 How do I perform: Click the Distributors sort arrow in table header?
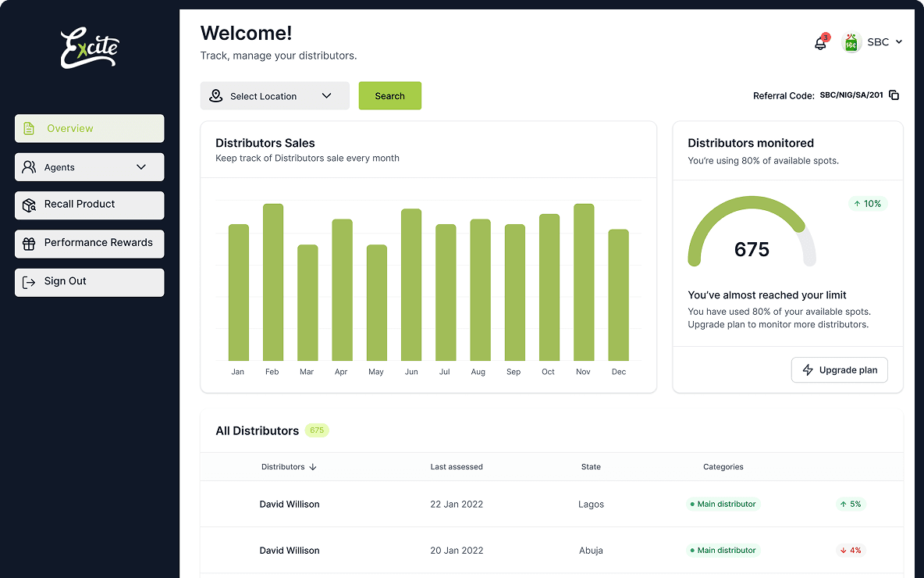point(313,466)
